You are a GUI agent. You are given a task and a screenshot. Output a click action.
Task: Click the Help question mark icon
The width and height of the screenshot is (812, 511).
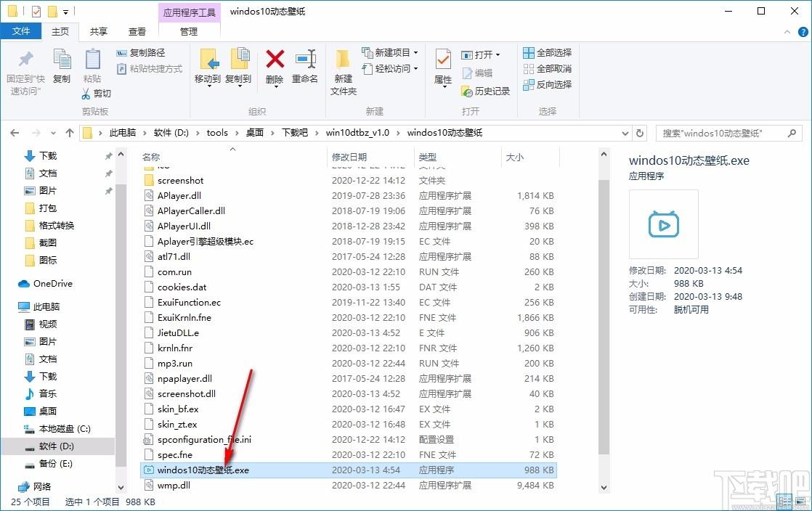[803, 32]
